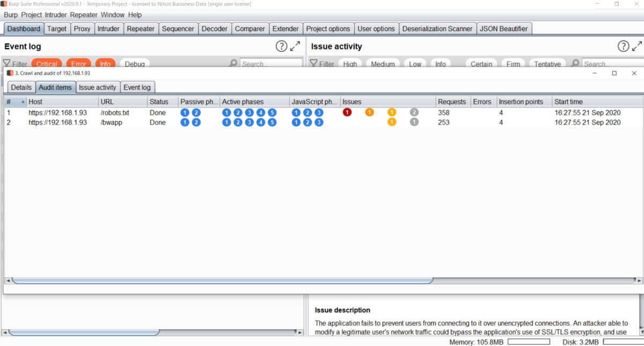The width and height of the screenshot is (644, 346).
Task: Select active phase 4 badge for /bwapp
Action: [x=261, y=122]
